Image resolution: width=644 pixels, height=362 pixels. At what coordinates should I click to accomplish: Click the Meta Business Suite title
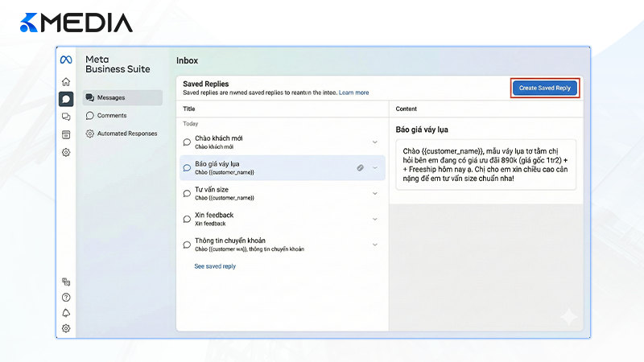click(x=118, y=64)
